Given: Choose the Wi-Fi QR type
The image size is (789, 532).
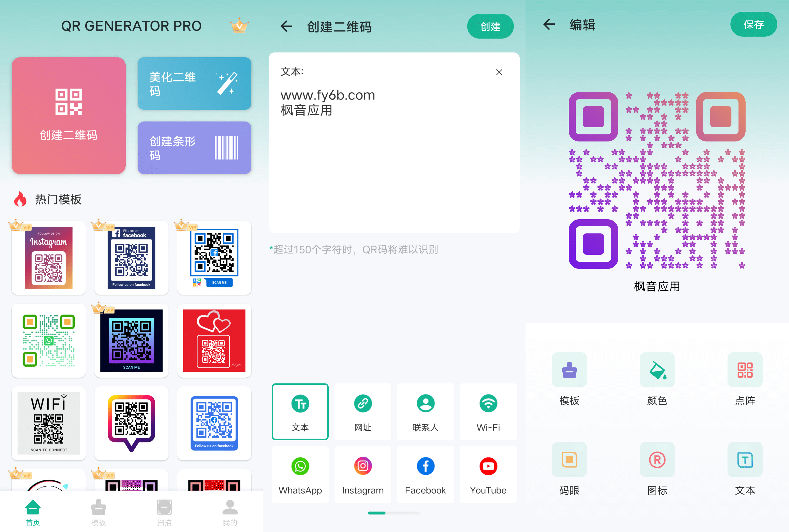Looking at the screenshot, I should coord(488,412).
